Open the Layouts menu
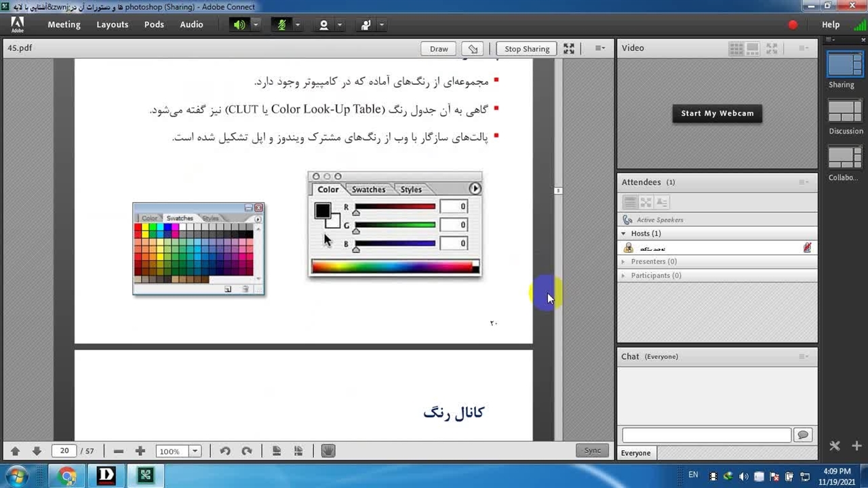This screenshot has width=868, height=488. 112,24
